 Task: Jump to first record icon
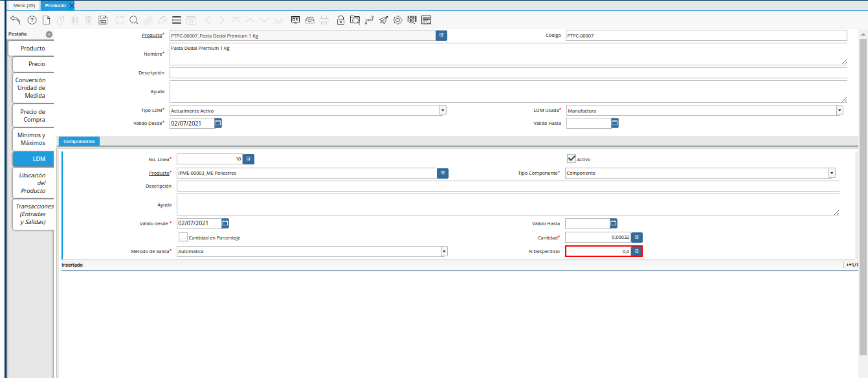click(x=236, y=20)
